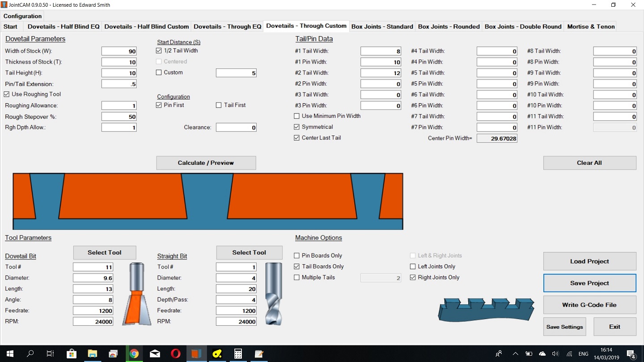This screenshot has height=362, width=644.
Task: Click the dovetail bit tool image
Action: tap(136, 294)
